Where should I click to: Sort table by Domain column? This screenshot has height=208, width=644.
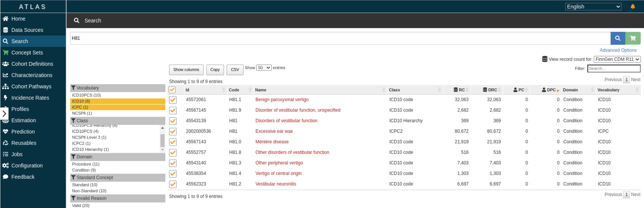[578, 90]
